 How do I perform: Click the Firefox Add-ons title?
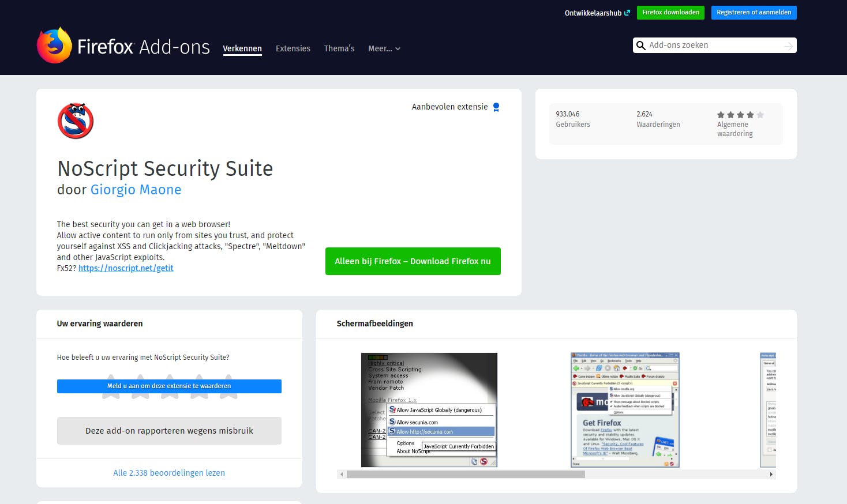click(x=144, y=47)
